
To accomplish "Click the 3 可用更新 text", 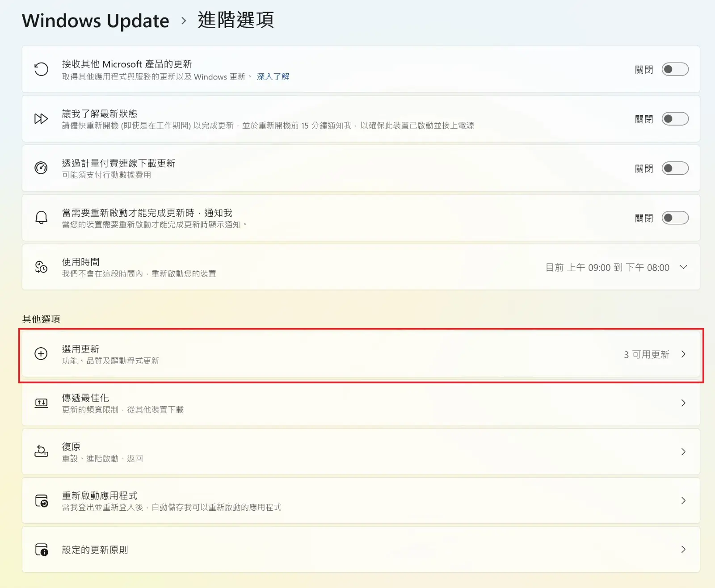I will pyautogui.click(x=647, y=354).
